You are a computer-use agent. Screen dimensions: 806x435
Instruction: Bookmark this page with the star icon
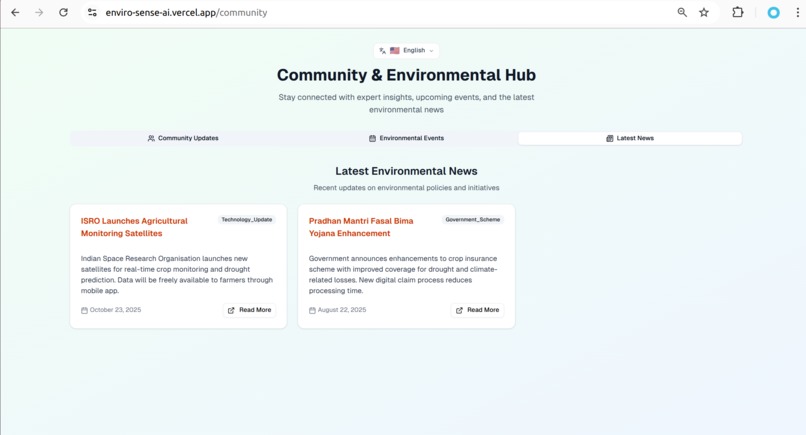[x=704, y=12]
